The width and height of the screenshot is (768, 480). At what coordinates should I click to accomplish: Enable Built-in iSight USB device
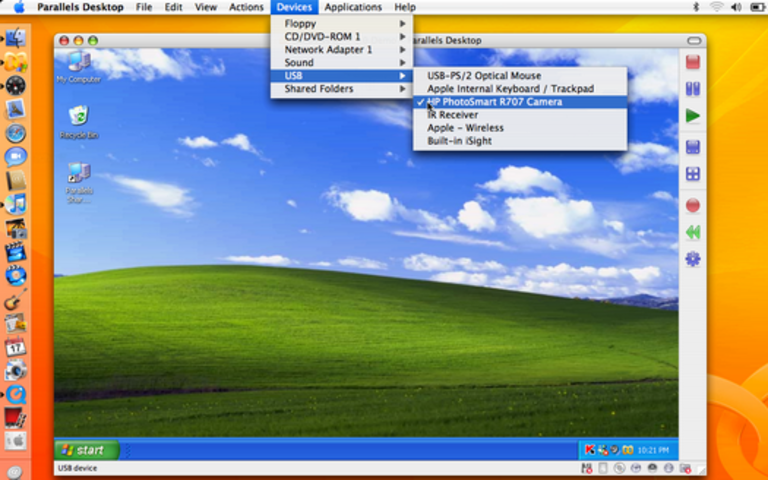[520, 141]
